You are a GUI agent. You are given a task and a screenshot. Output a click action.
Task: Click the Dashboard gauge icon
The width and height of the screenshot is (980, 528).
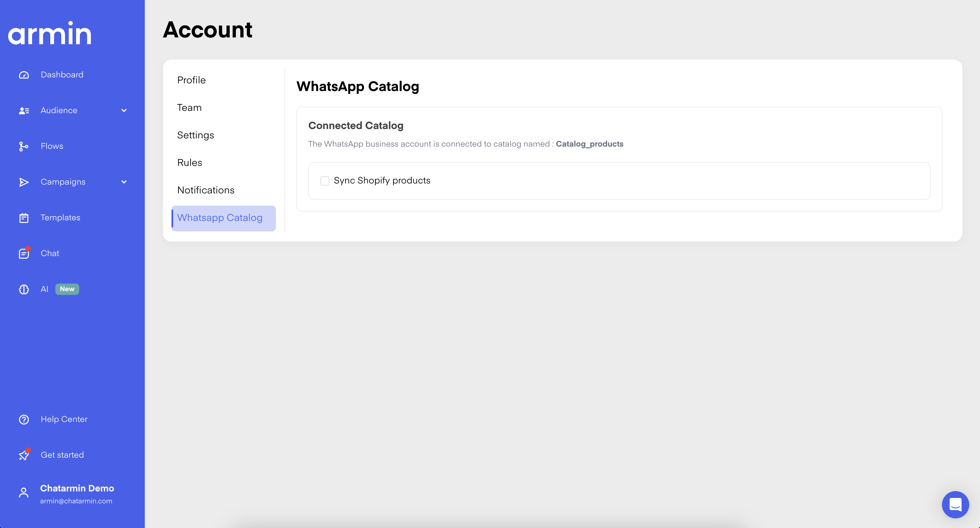(24, 75)
